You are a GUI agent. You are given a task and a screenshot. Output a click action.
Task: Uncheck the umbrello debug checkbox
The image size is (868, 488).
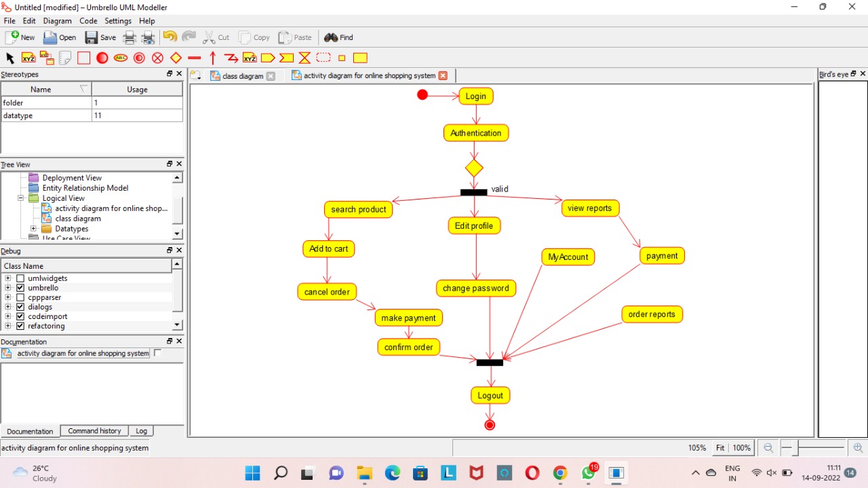20,288
